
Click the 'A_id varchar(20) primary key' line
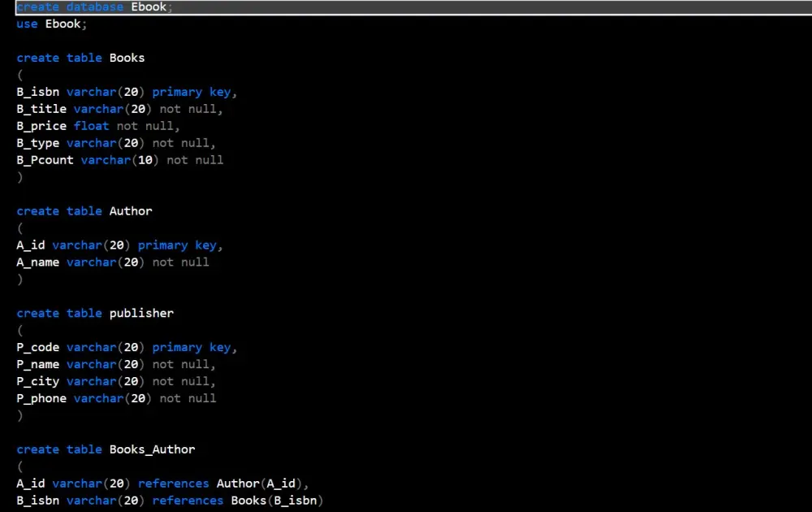tap(119, 245)
